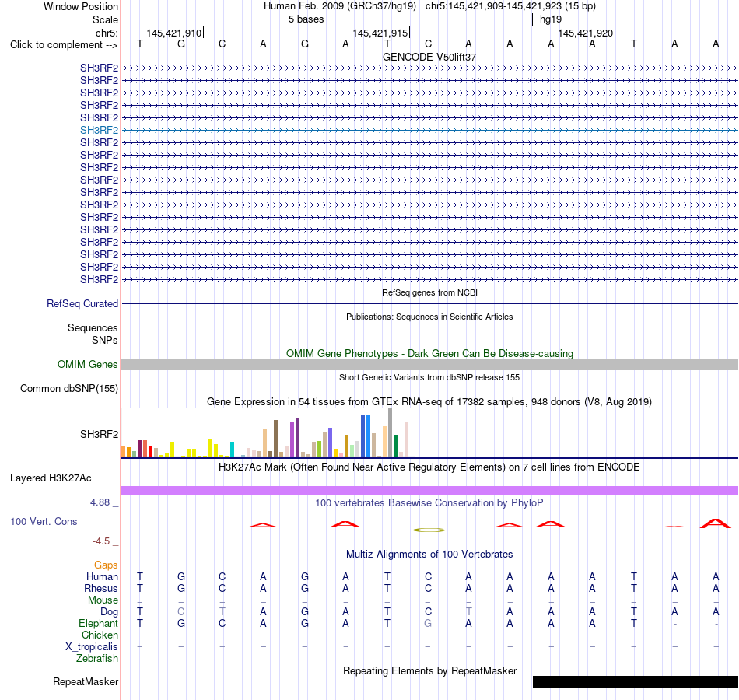This screenshot has height=700, width=739.
Task: Click faded C mismatch in Dog row
Action: [x=181, y=611]
